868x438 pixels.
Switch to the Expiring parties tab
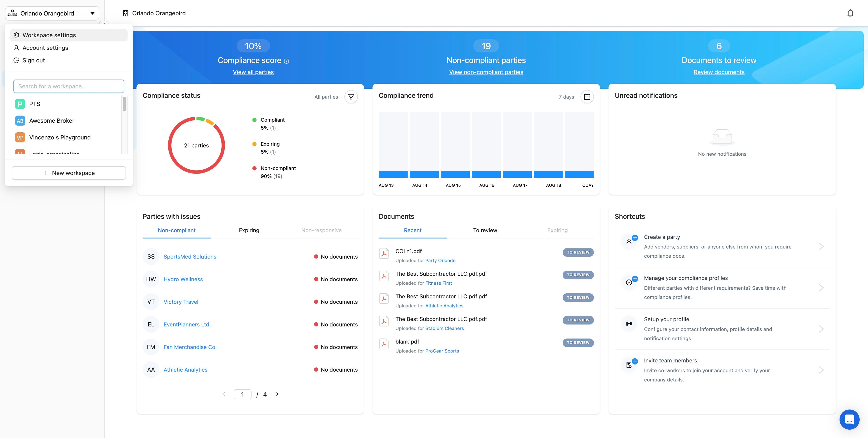pos(249,230)
